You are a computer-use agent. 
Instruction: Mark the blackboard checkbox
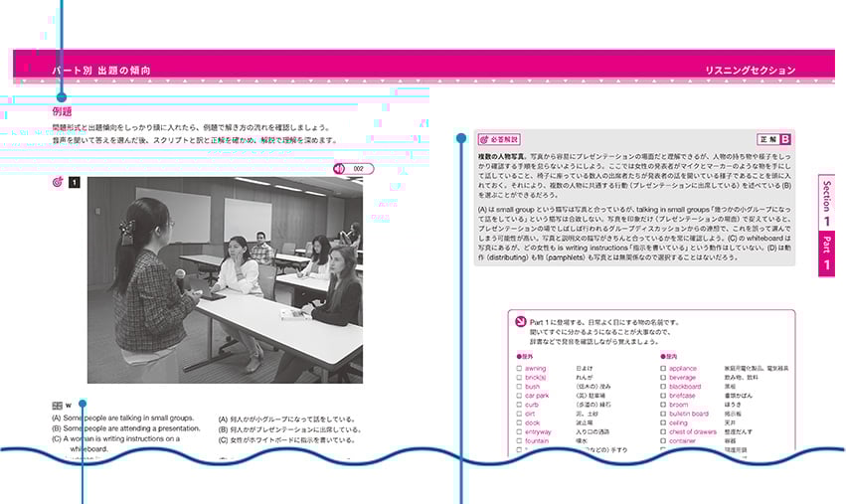click(663, 387)
